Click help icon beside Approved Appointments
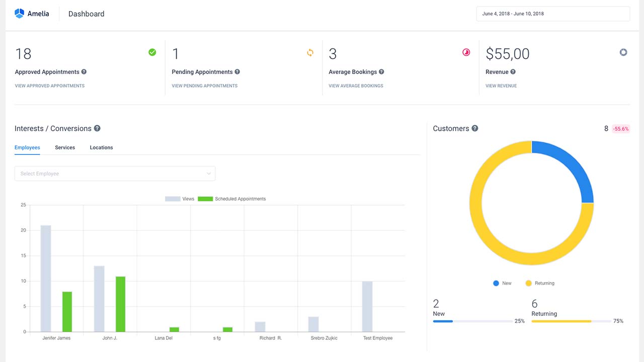Image resolution: width=644 pixels, height=362 pixels. 84,72
